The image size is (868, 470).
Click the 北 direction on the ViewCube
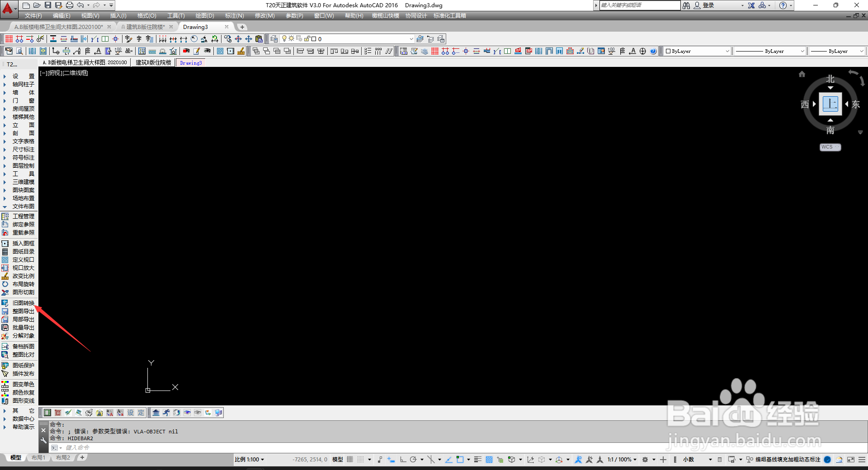tap(830, 80)
